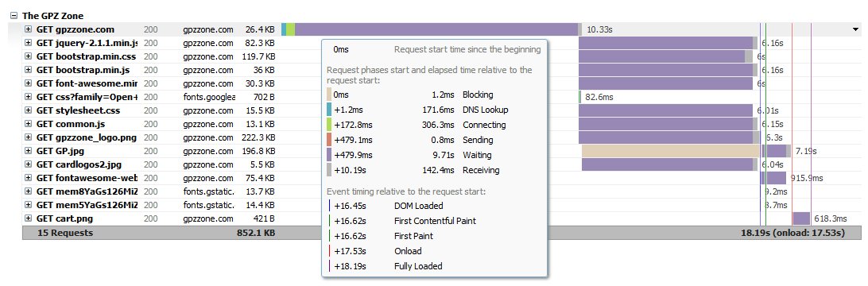868x286 pixels.
Task: Expand the GET font-awesome.min request
Action: pos(29,83)
